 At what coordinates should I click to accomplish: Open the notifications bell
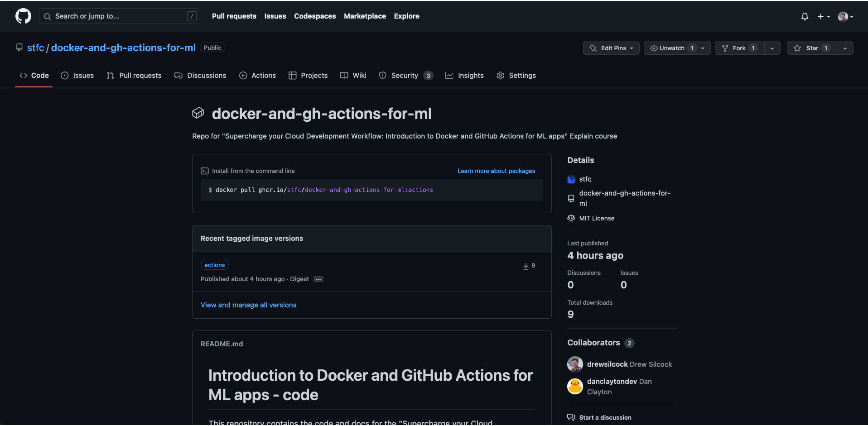(x=805, y=16)
